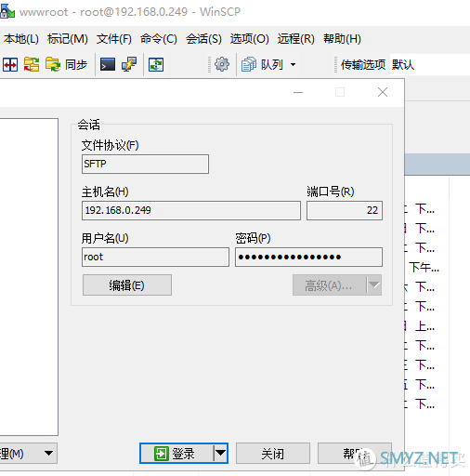Screen dimensions: 470x476
Task: Open the 文件(F) menu
Action: [x=113, y=39]
